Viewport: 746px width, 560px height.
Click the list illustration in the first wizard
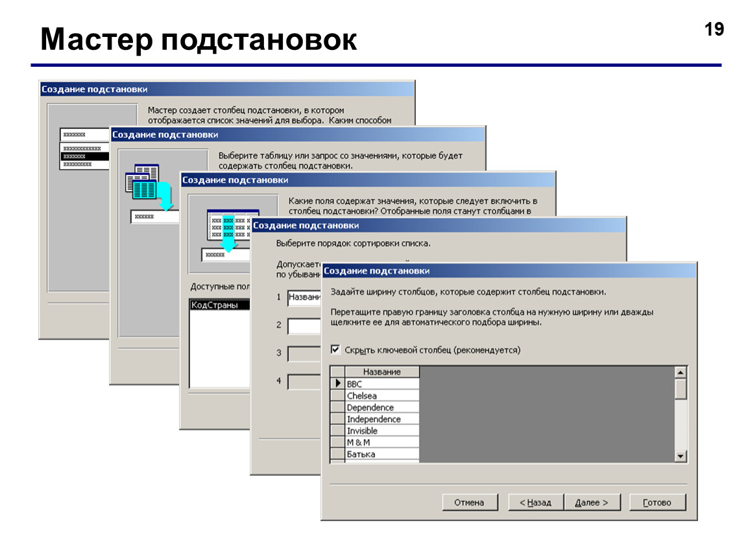pyautogui.click(x=84, y=148)
